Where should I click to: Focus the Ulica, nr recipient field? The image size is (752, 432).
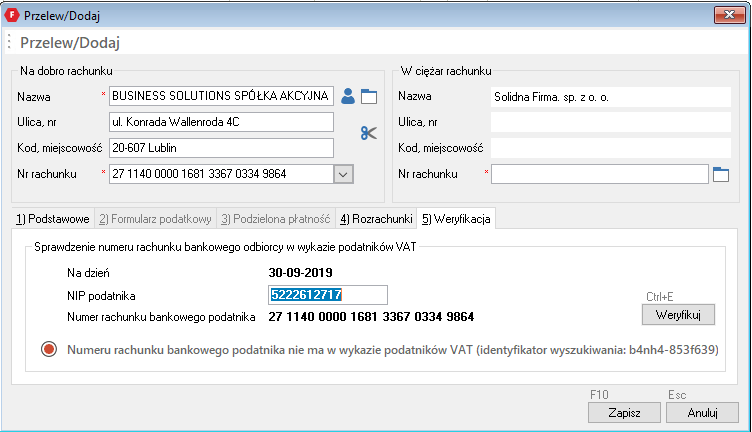point(220,122)
